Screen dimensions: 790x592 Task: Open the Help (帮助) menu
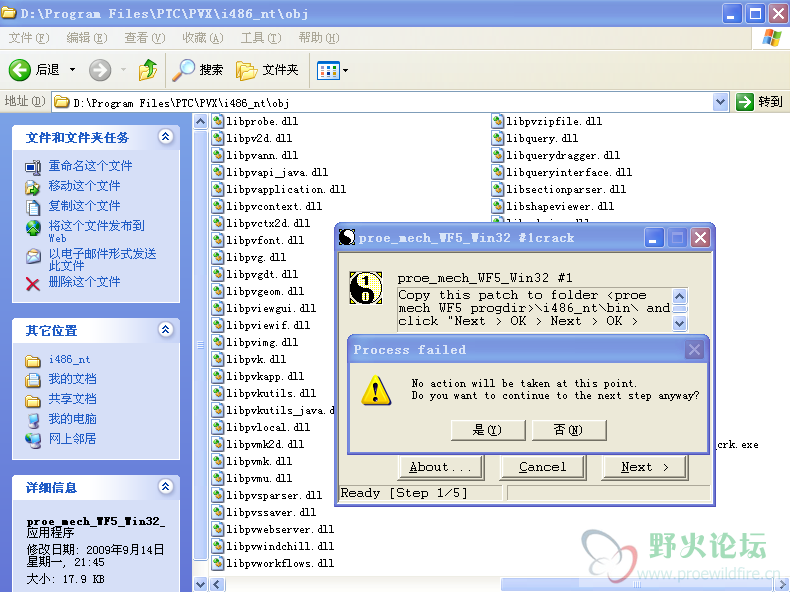coord(318,38)
